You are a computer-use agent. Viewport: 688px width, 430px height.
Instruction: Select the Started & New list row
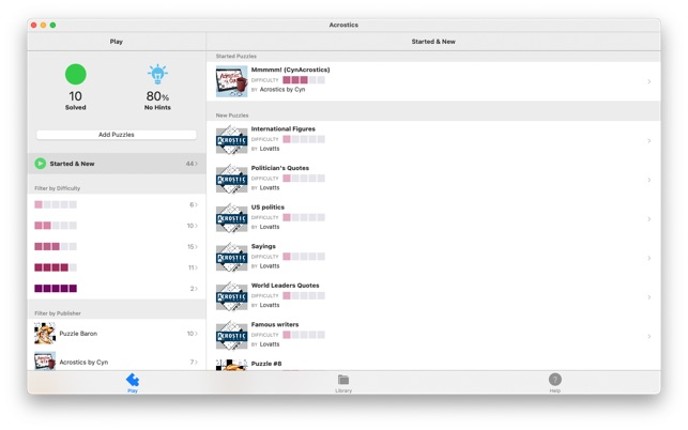click(x=116, y=164)
